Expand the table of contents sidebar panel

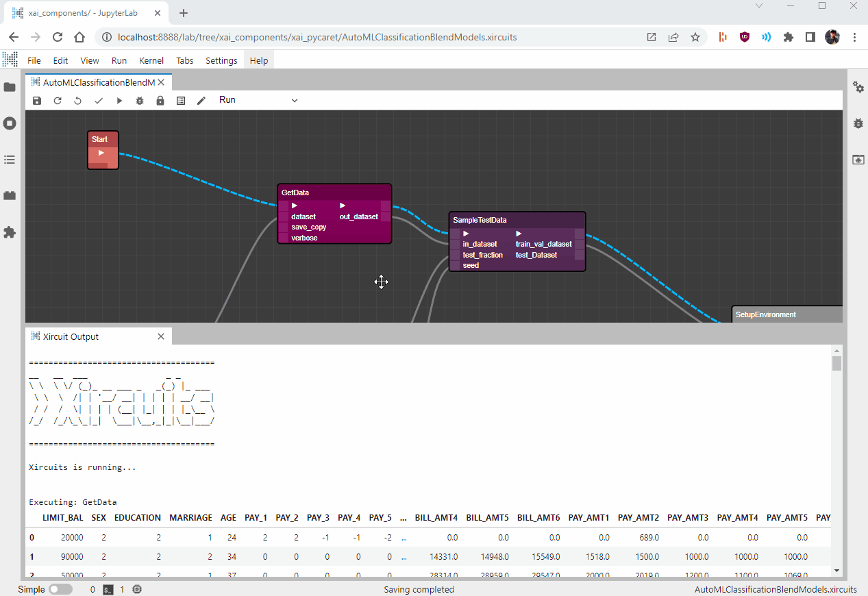(10, 160)
